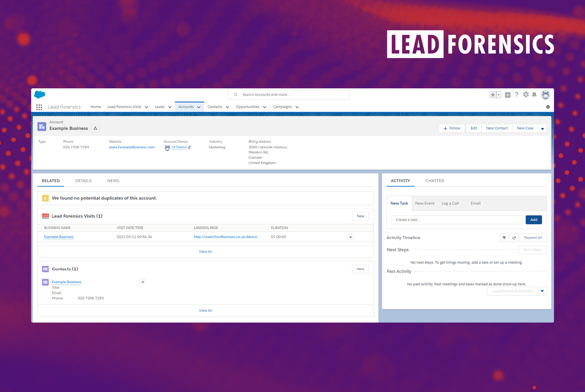Switch to the Details tab
This screenshot has width=585, height=392.
tap(84, 181)
